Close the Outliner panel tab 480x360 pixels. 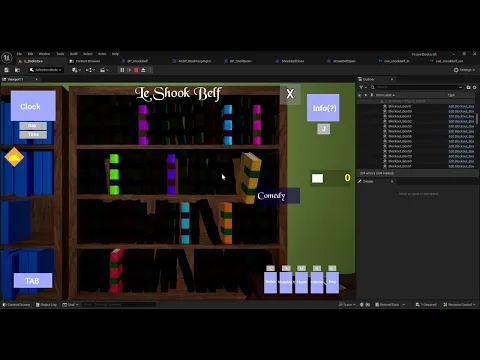(392, 79)
